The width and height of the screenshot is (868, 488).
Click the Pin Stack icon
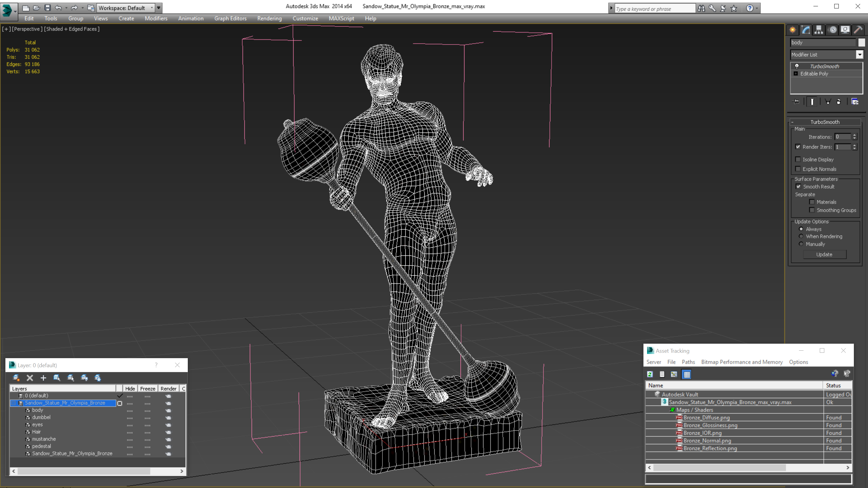tap(796, 102)
